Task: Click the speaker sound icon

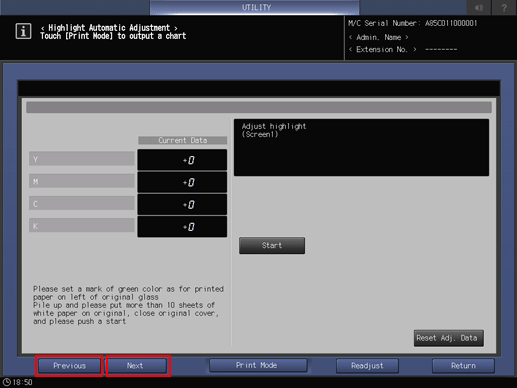Action: pyautogui.click(x=479, y=7)
